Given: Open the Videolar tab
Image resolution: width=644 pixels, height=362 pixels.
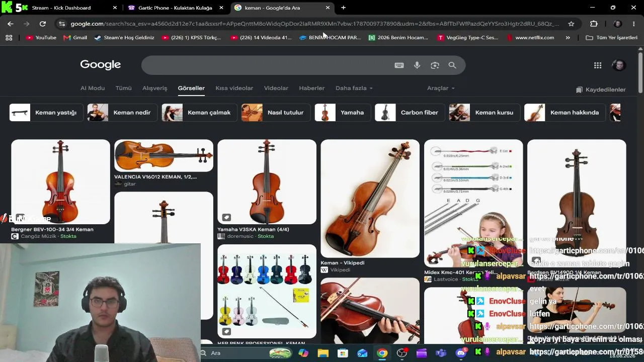Looking at the screenshot, I should click(x=276, y=88).
